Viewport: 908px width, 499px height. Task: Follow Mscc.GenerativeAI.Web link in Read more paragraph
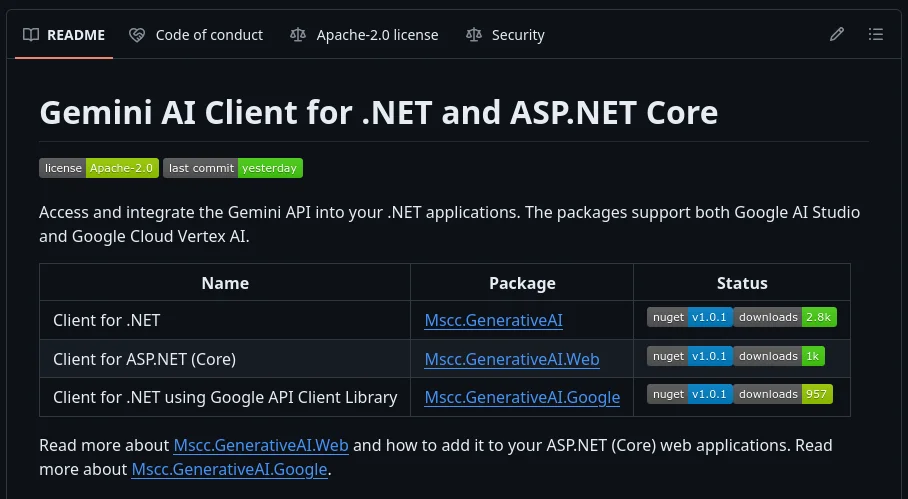click(x=261, y=445)
